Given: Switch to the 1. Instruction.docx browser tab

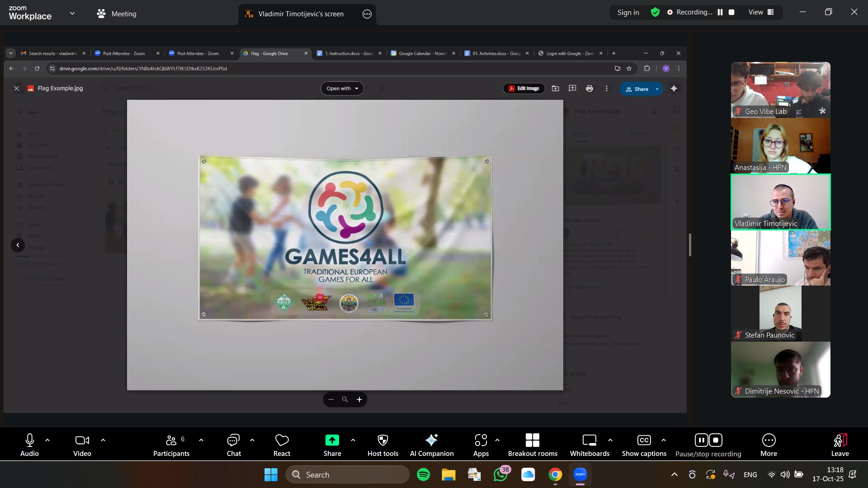Looking at the screenshot, I should (349, 53).
